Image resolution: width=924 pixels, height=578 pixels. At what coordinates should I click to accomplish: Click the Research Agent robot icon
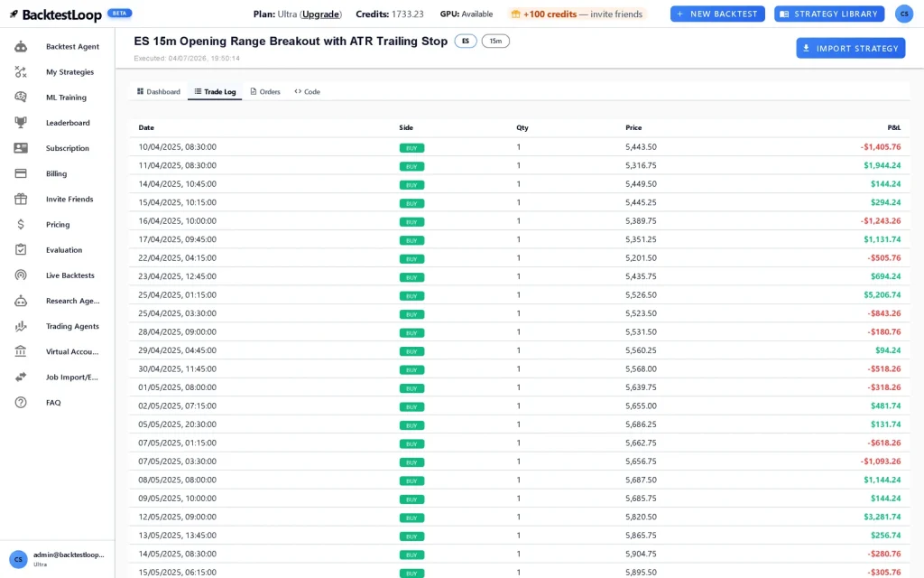pos(21,301)
